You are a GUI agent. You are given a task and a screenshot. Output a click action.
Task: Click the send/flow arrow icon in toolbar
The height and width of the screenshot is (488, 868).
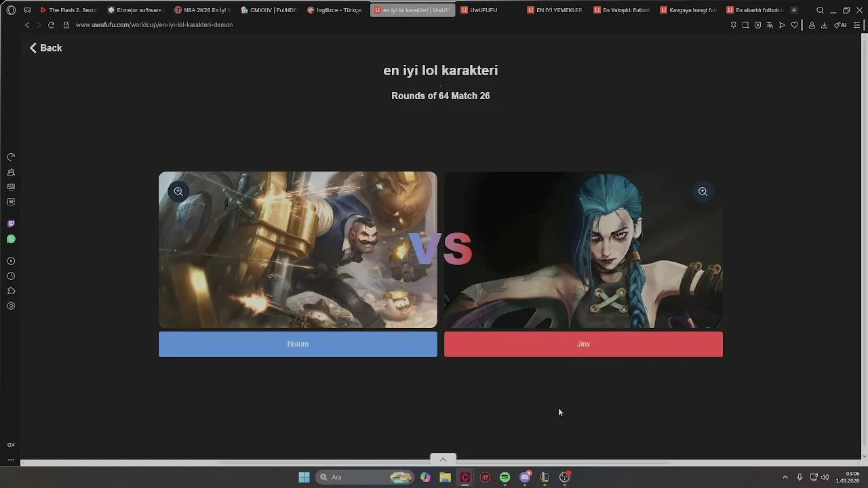[782, 25]
